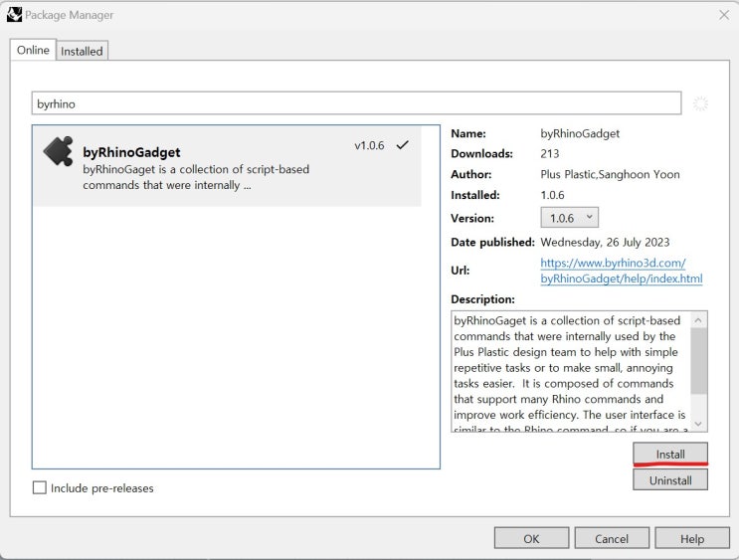Click the Rhino logo in the title bar
This screenshot has height=560, width=739.
pos(14,15)
